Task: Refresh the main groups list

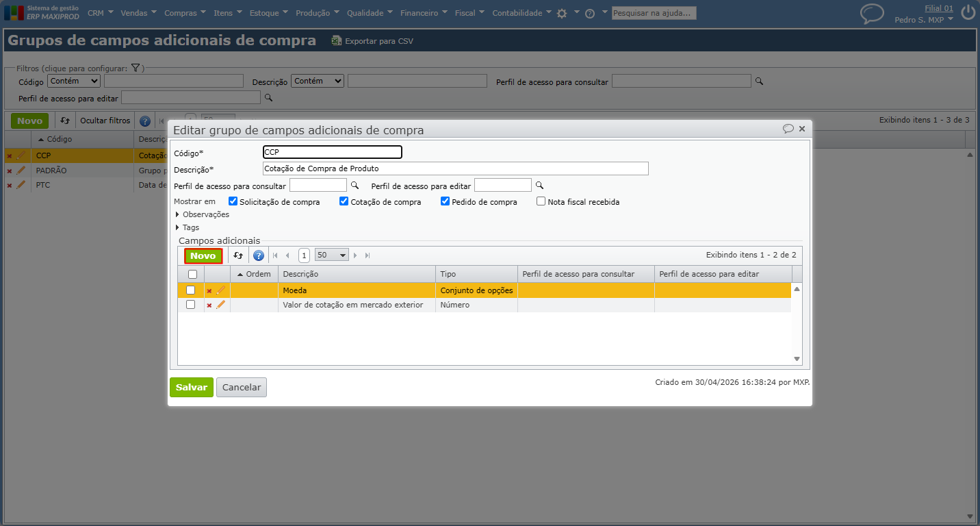Action: [65, 121]
